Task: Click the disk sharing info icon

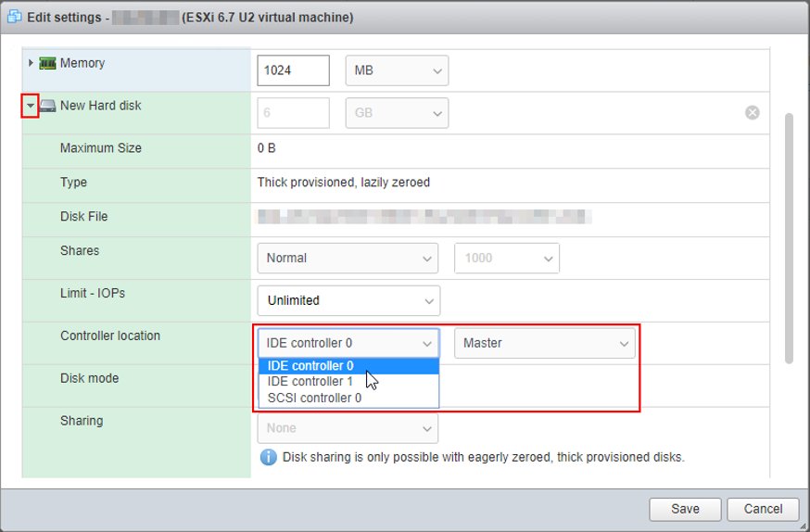Action: pyautogui.click(x=268, y=457)
